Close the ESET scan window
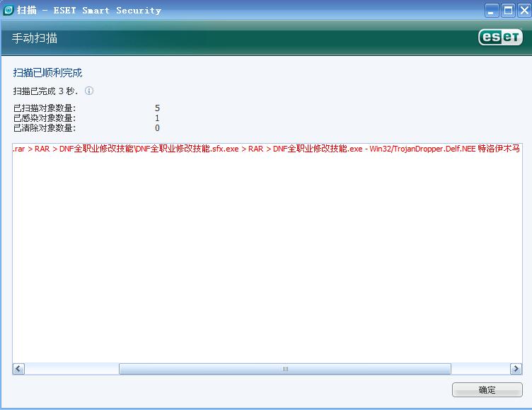 coord(524,11)
